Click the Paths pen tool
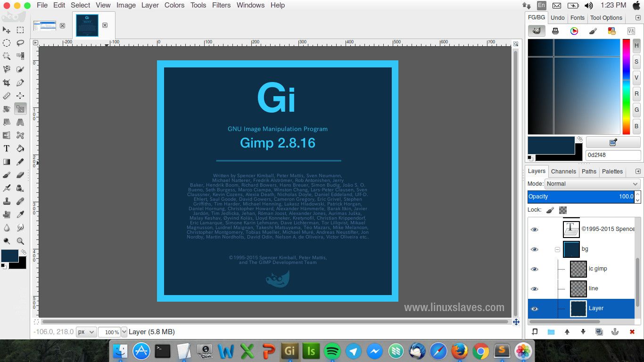The width and height of the screenshot is (644, 362). point(20,82)
